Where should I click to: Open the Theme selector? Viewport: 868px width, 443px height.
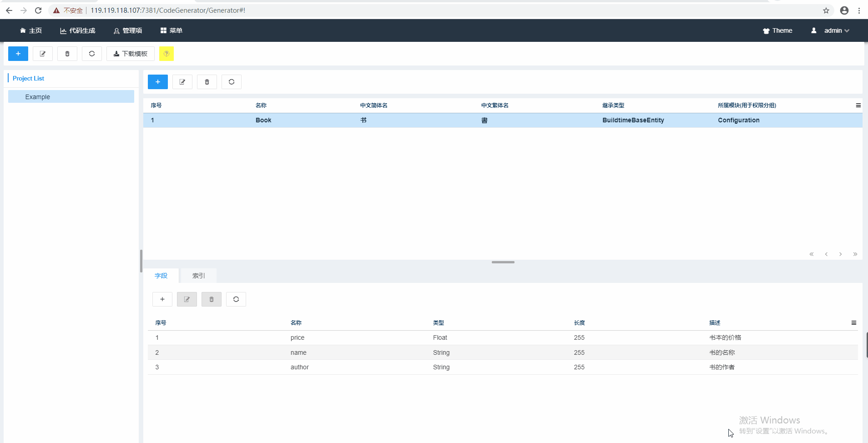[x=777, y=30]
